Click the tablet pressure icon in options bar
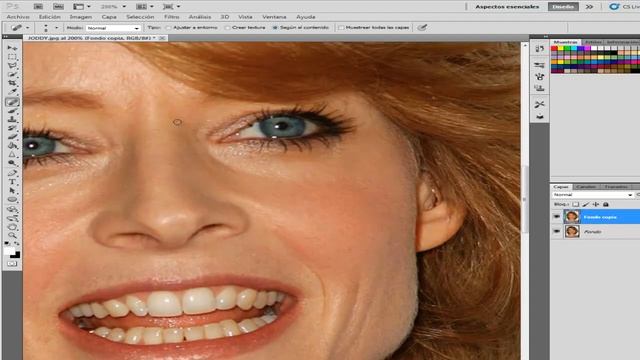 click(x=422, y=27)
